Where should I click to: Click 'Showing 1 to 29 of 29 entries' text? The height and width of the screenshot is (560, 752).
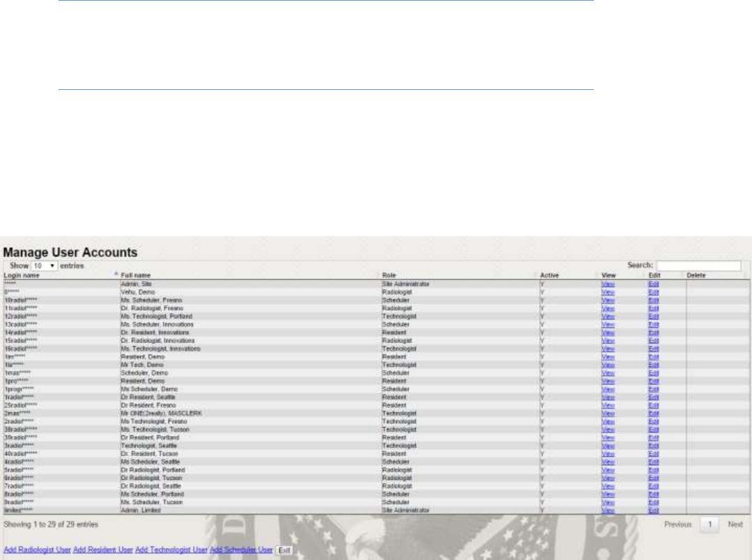pos(51,524)
